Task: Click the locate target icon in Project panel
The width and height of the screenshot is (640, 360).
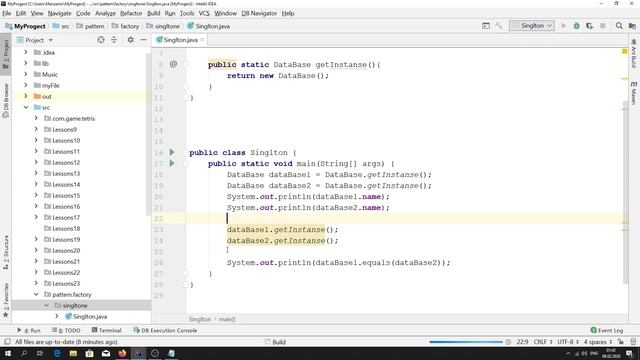Action: [101, 40]
